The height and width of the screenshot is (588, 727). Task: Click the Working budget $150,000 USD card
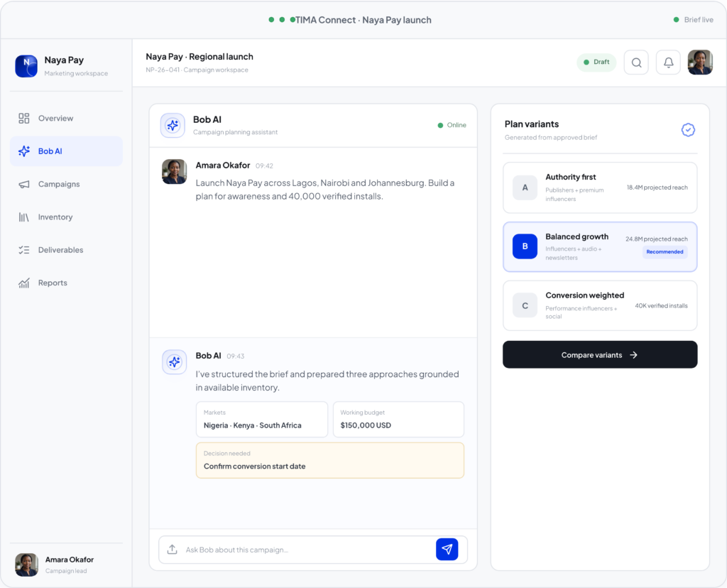click(x=398, y=419)
